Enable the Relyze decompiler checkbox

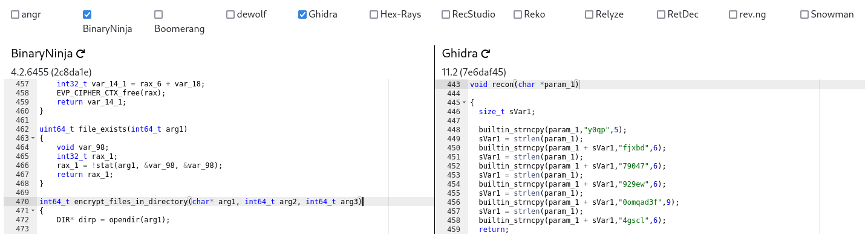coord(589,14)
